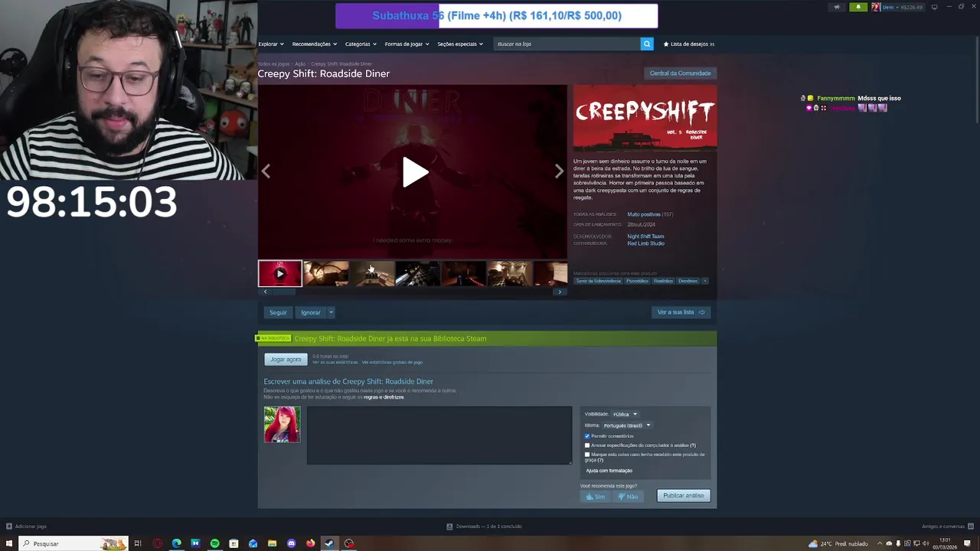Open the Seções especiais menu
980x551 pixels.
pos(460,44)
